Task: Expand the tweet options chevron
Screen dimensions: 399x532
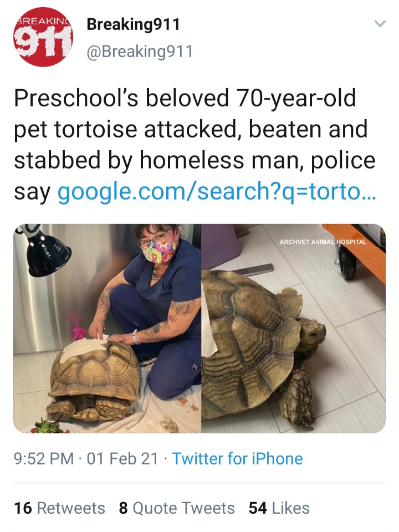Action: pyautogui.click(x=380, y=24)
